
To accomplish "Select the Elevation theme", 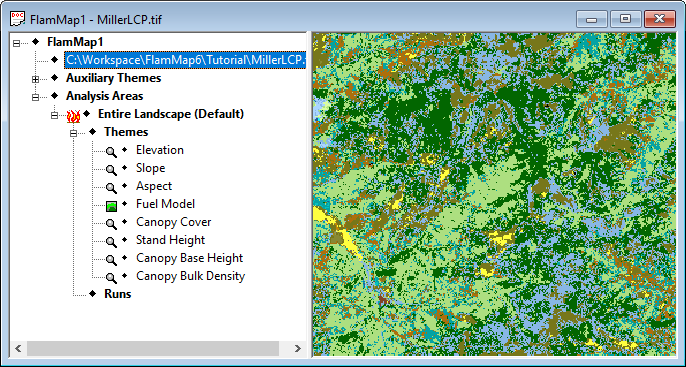I will click(160, 150).
